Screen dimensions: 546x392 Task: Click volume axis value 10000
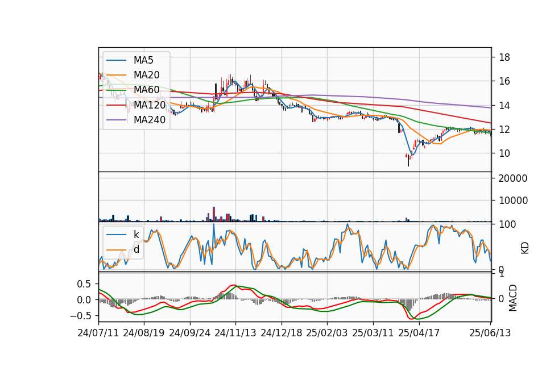coord(513,201)
